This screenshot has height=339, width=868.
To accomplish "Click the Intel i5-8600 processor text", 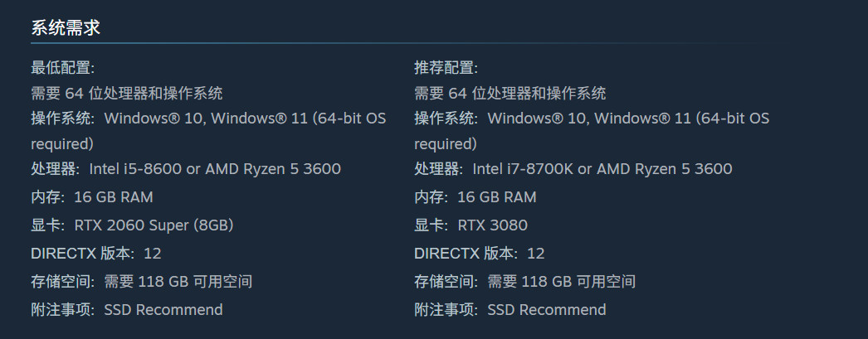I will point(134,169).
